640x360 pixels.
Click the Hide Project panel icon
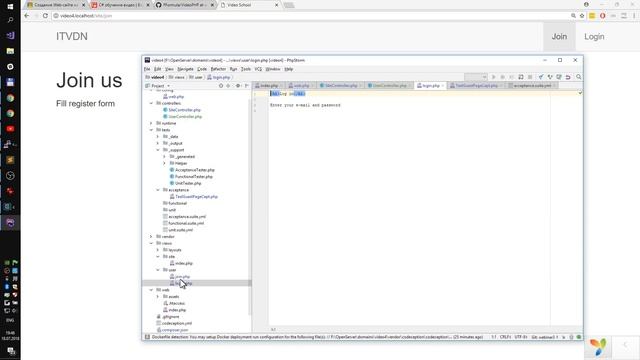click(247, 86)
